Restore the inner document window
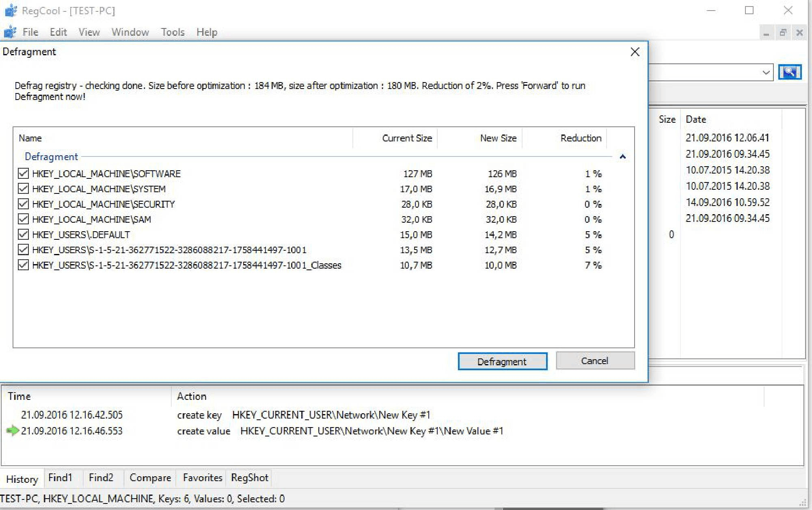 point(783,33)
